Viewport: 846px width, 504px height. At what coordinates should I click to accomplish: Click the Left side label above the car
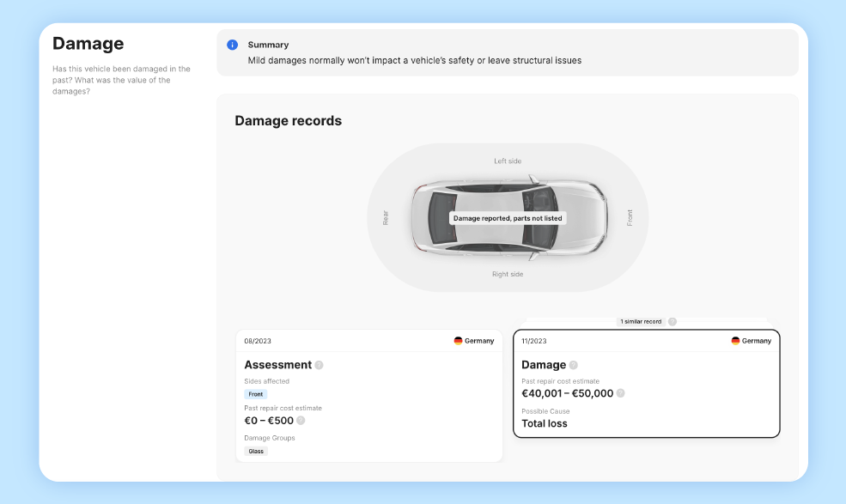pyautogui.click(x=508, y=161)
